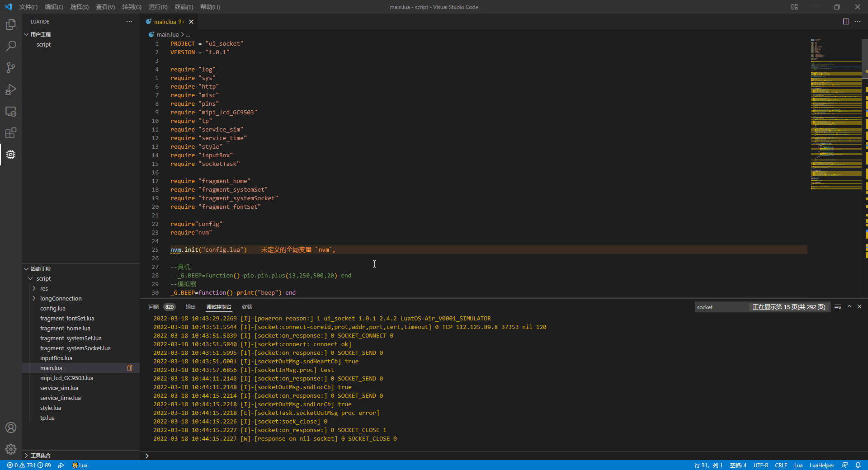The image size is (868, 470).
Task: Click the LuaHelper status bar item
Action: pos(821,465)
